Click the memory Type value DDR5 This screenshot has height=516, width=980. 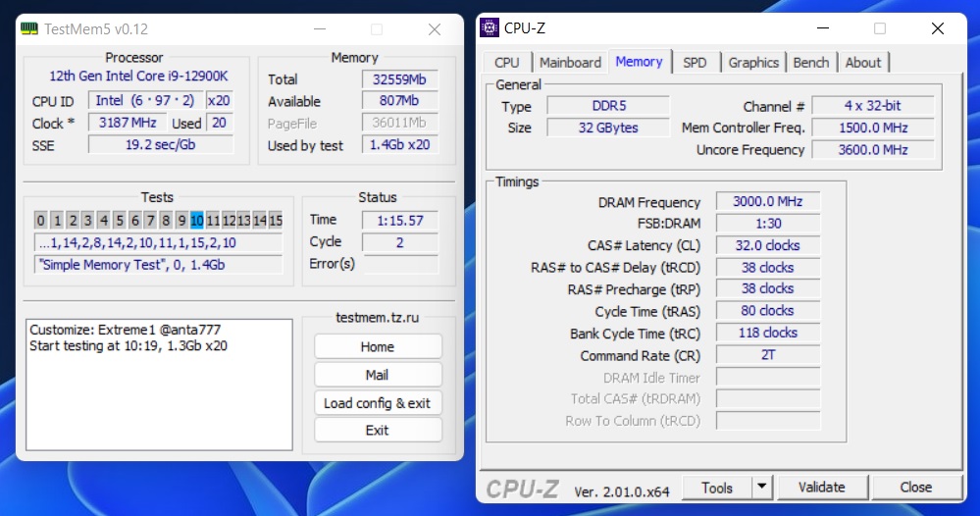(x=608, y=106)
